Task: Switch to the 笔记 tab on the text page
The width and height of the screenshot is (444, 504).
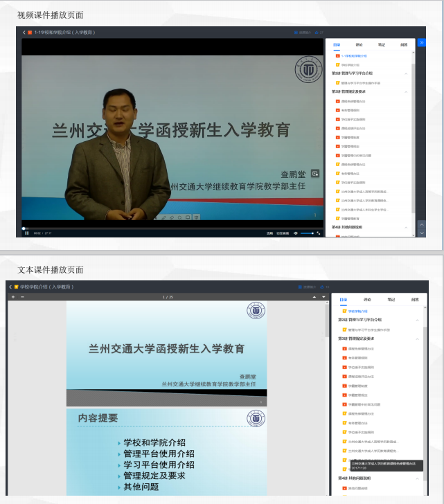Action: pyautogui.click(x=391, y=300)
